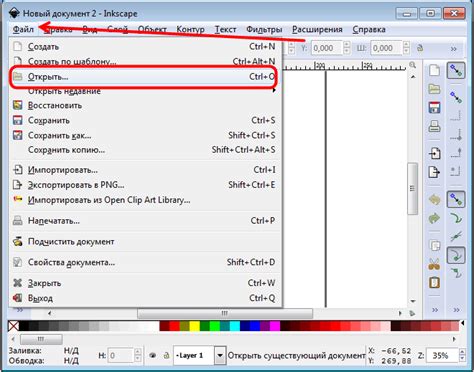The width and height of the screenshot is (474, 372).
Task: Choose Восстановить menu entry
Action: point(145,106)
